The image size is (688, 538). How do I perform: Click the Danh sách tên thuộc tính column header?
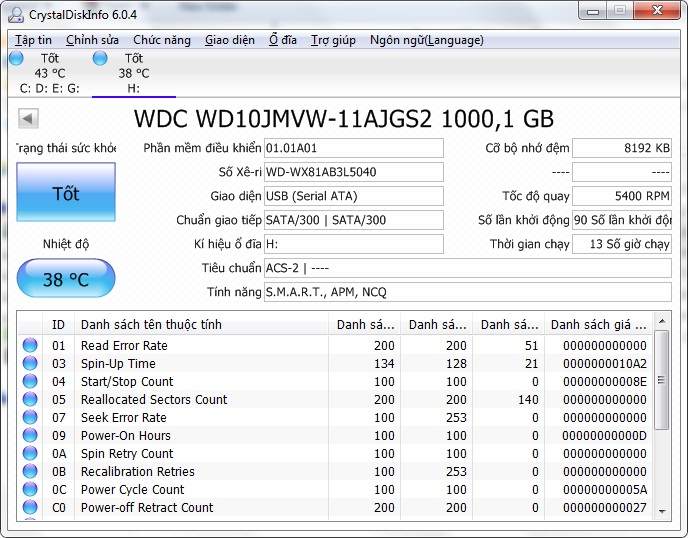coord(201,325)
